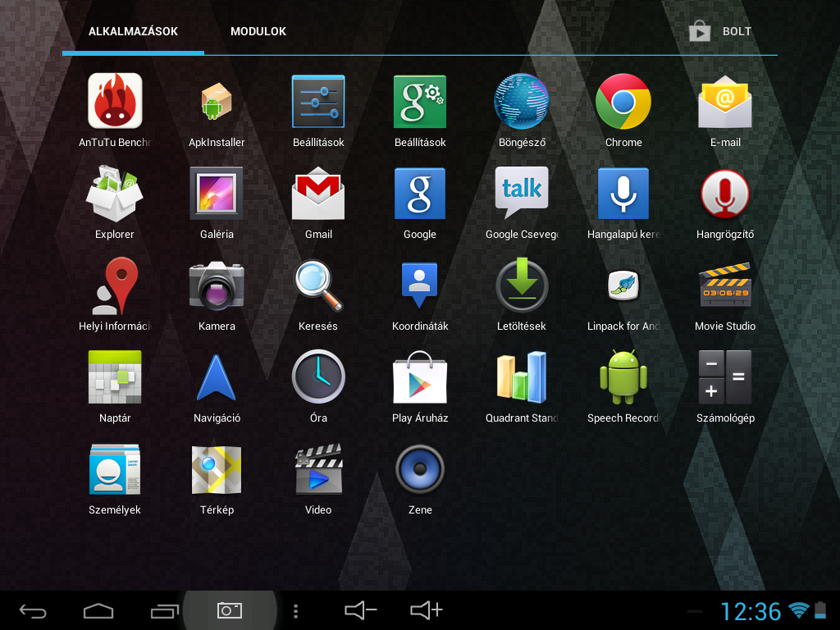840x630 pixels.
Task: Open the Naptár calendar app
Action: click(x=115, y=386)
